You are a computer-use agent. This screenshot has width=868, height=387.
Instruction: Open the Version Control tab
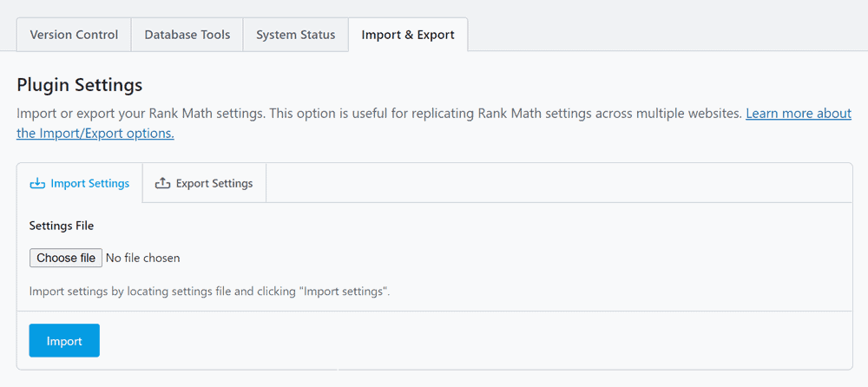click(74, 35)
